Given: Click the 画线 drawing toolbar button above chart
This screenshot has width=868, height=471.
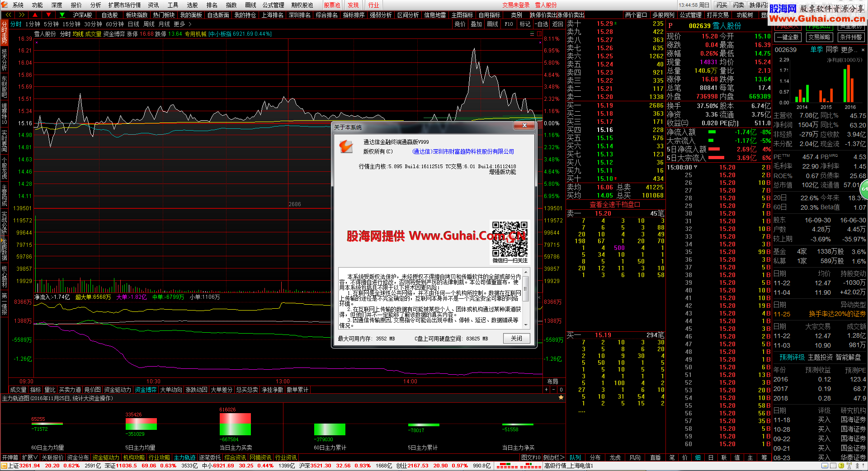Looking at the screenshot, I should [x=492, y=24].
